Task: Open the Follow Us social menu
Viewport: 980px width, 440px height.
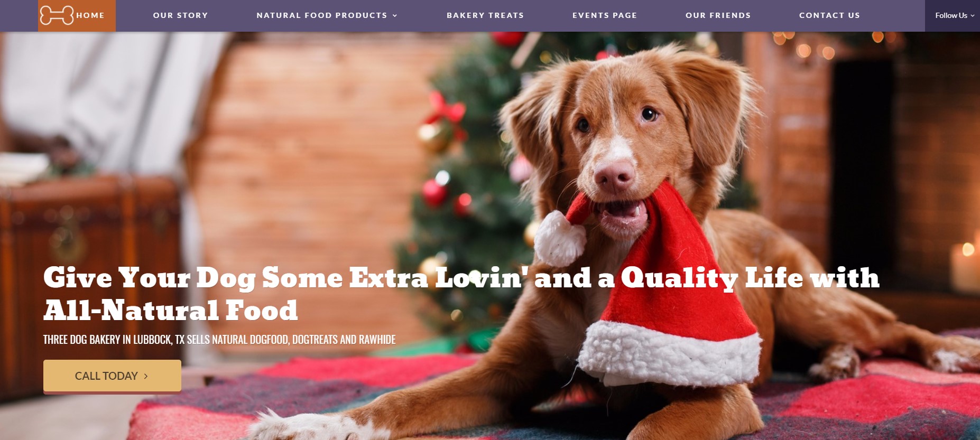Action: (x=952, y=15)
